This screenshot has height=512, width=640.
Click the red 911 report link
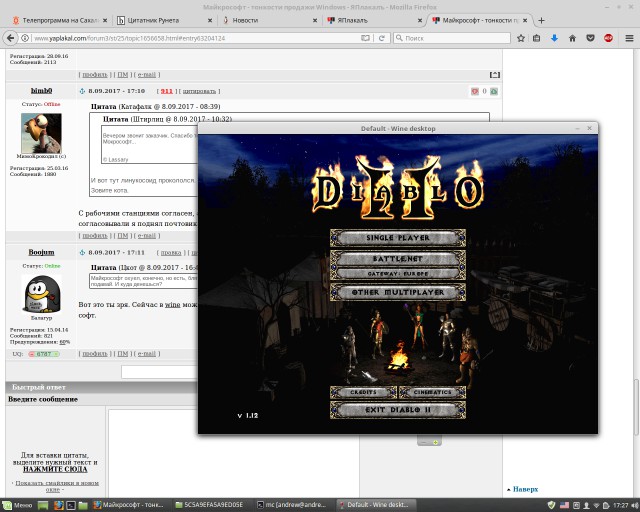(x=167, y=91)
